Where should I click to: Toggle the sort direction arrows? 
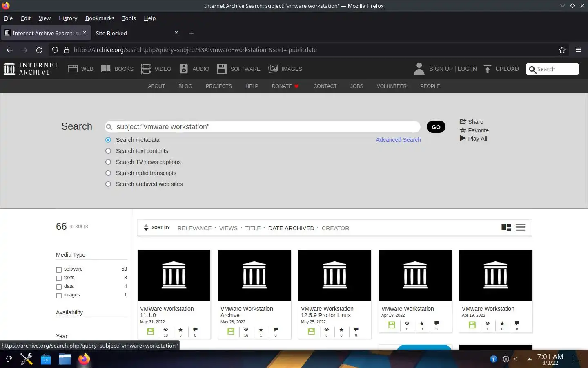pyautogui.click(x=146, y=228)
